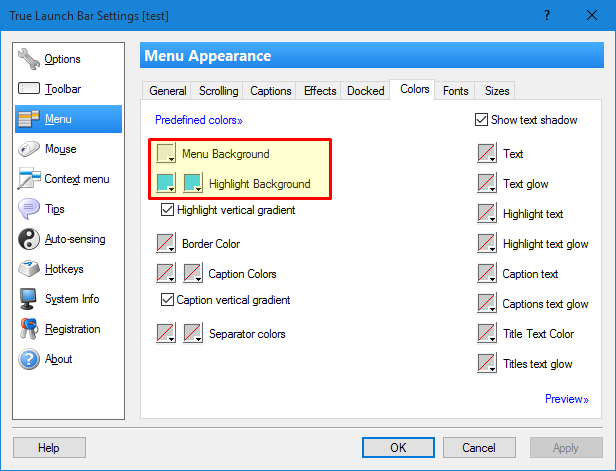Pick the Menu Background color swatch

coord(166,155)
